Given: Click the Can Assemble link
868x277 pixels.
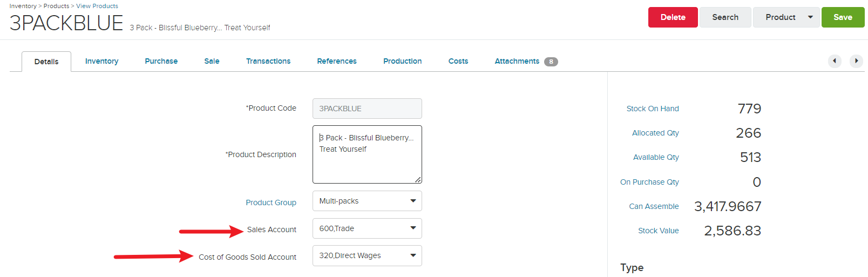Looking at the screenshot, I should tap(654, 206).
